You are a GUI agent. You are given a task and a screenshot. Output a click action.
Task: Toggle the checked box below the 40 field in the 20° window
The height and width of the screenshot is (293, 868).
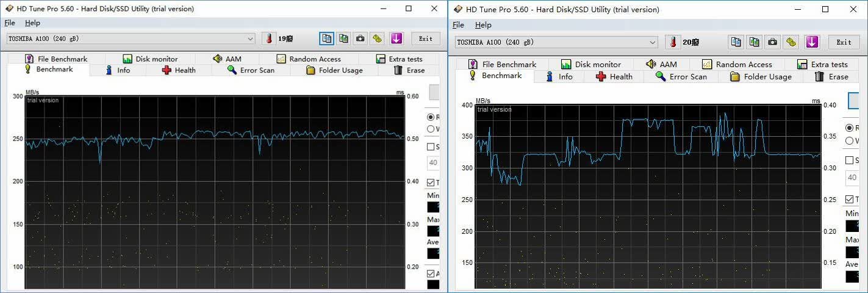[849, 200]
